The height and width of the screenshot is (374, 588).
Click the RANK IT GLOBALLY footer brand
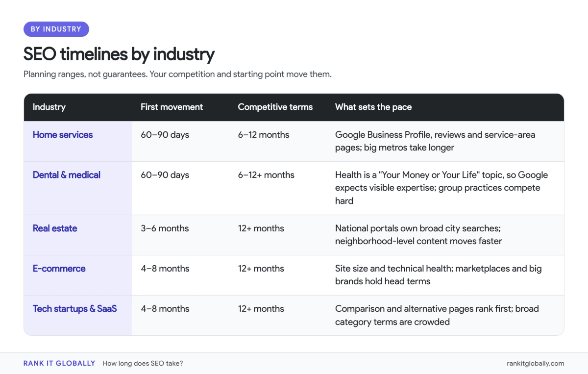(59, 363)
